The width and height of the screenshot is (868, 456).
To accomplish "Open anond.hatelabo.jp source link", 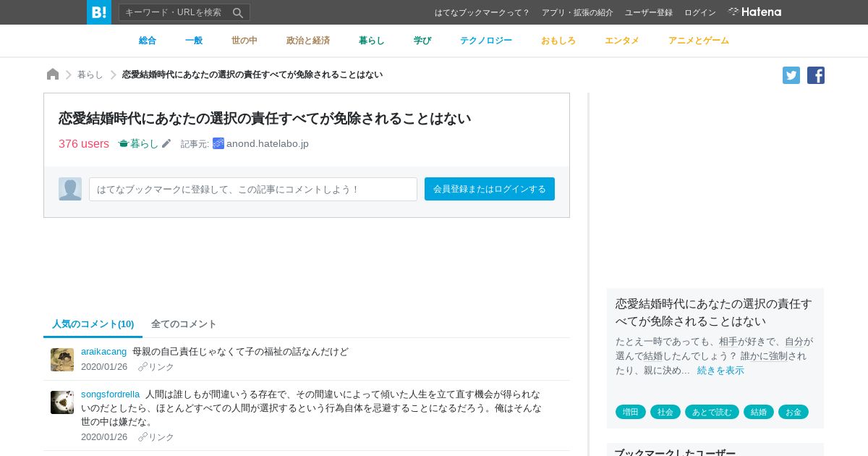I will [x=268, y=143].
